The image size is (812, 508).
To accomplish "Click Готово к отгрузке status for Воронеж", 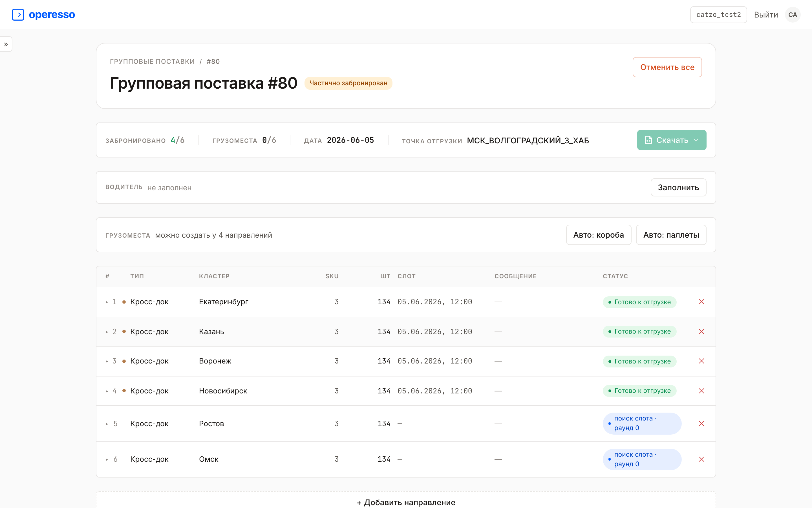I will click(x=639, y=361).
